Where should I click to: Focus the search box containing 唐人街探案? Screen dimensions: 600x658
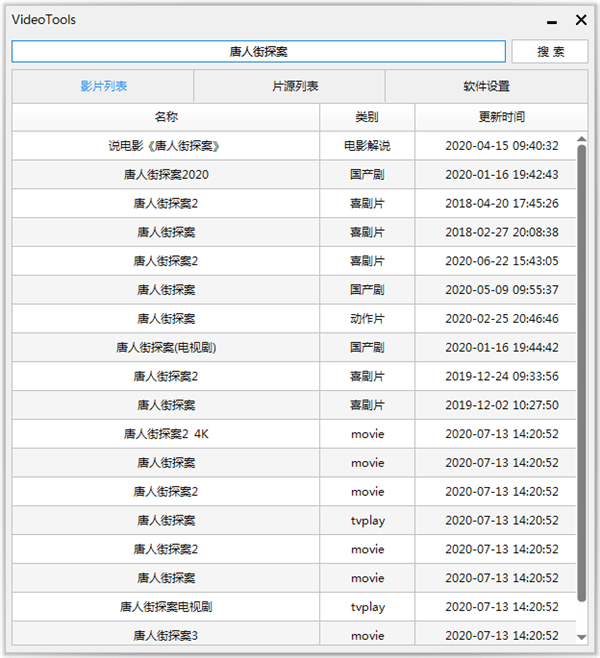(x=258, y=51)
